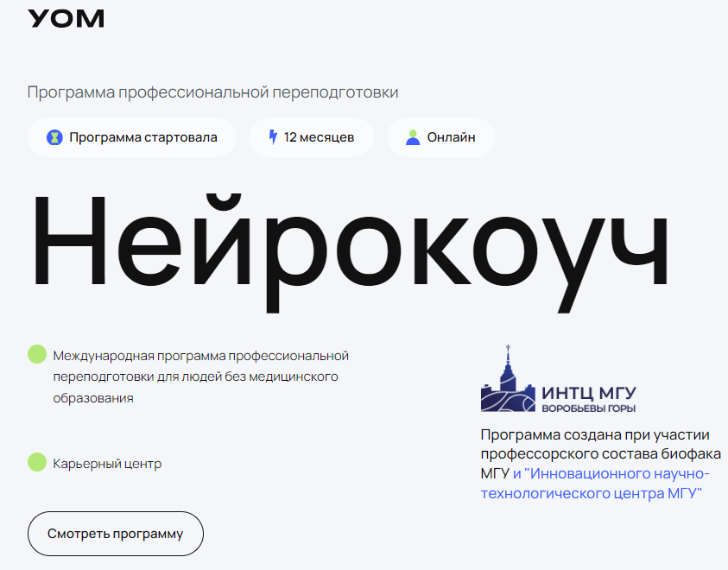728x570 pixels.
Task: Click the hourglass icon beside Программа стартовала
Action: coord(54,137)
